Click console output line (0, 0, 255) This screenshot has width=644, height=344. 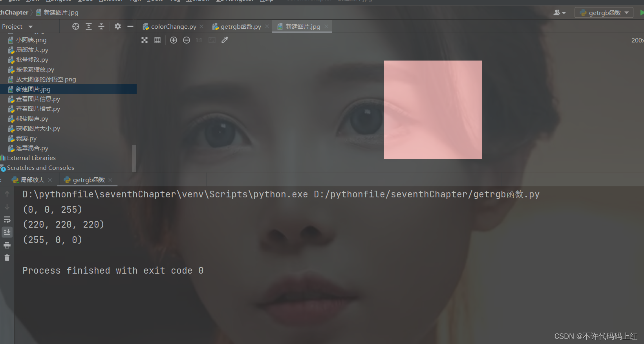click(53, 210)
